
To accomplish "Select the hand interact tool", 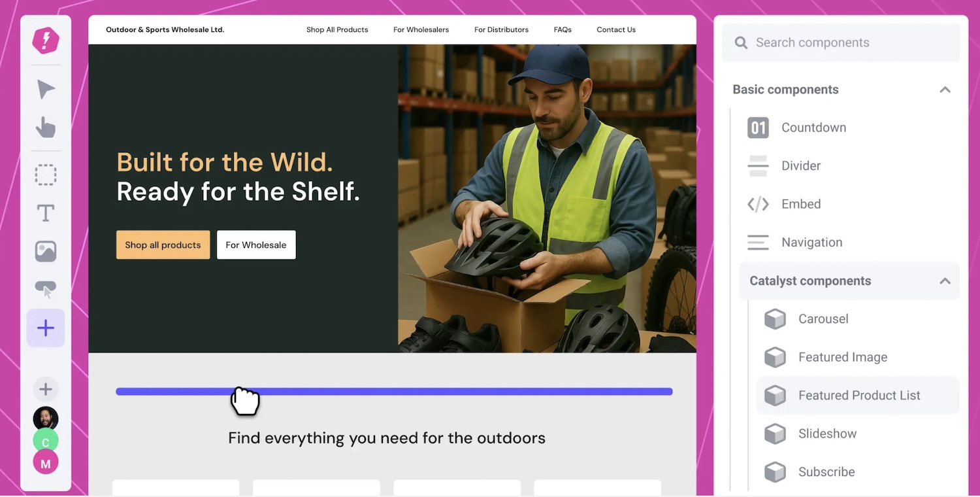I will pos(46,127).
